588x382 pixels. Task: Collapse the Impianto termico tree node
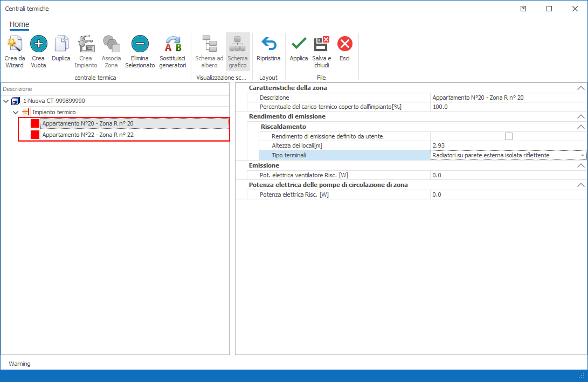(x=15, y=112)
